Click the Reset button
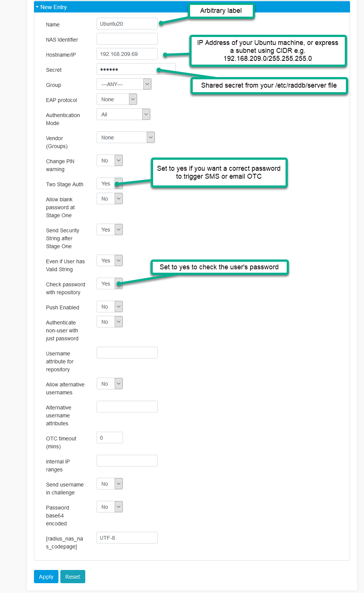364x593 pixels. coord(72,576)
